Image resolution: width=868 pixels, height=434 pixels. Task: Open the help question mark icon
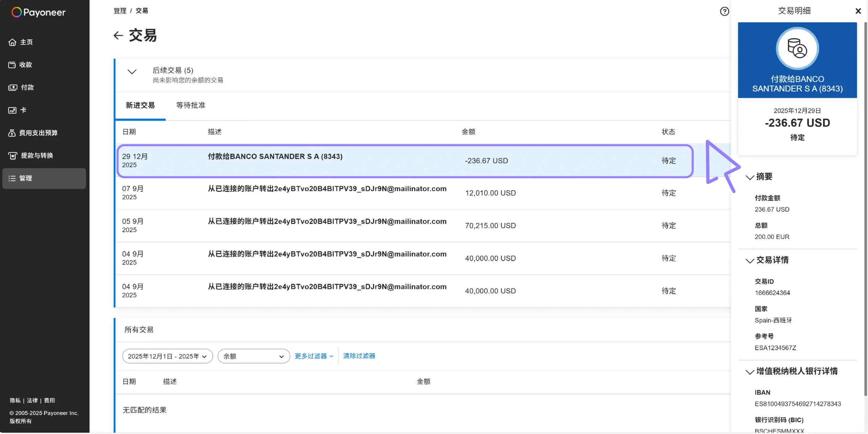click(724, 12)
